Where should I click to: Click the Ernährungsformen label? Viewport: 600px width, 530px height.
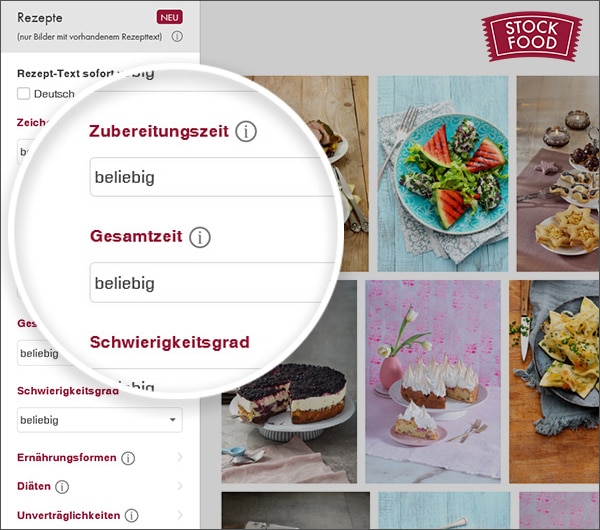pyautogui.click(x=67, y=458)
